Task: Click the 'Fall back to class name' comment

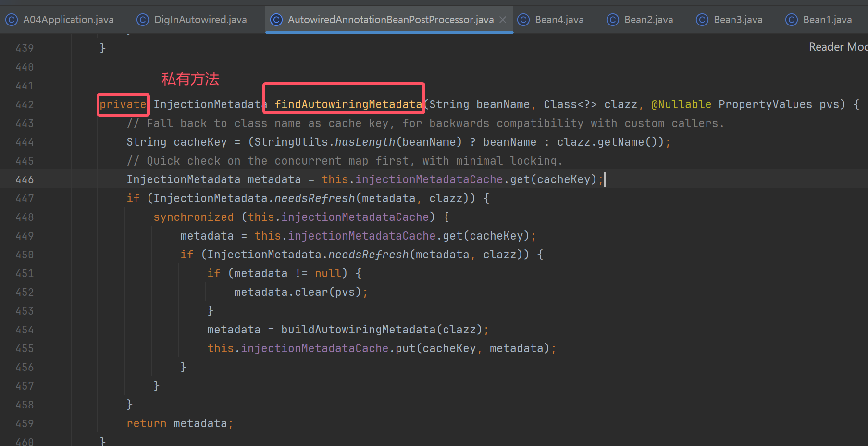Action: [x=425, y=124]
